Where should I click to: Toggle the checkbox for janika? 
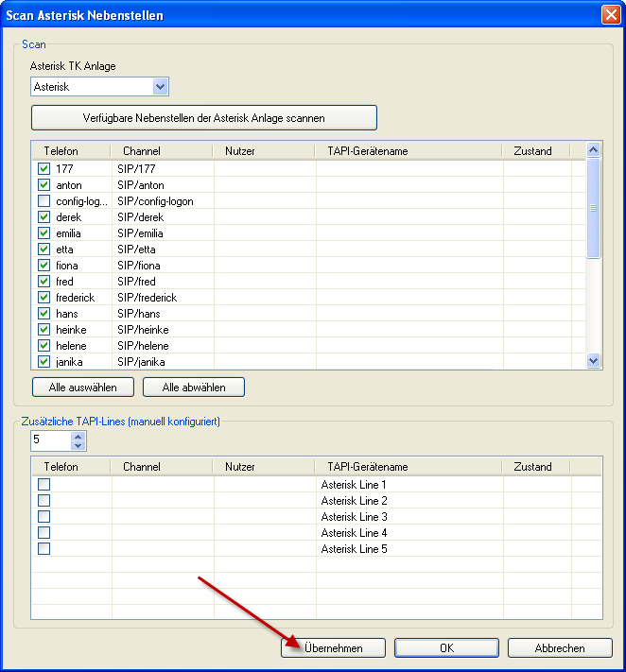(44, 362)
